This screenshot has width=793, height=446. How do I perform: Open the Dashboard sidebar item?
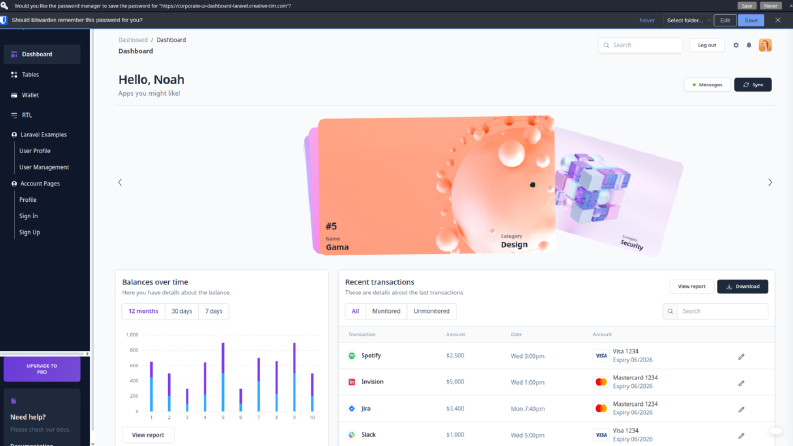(41, 54)
